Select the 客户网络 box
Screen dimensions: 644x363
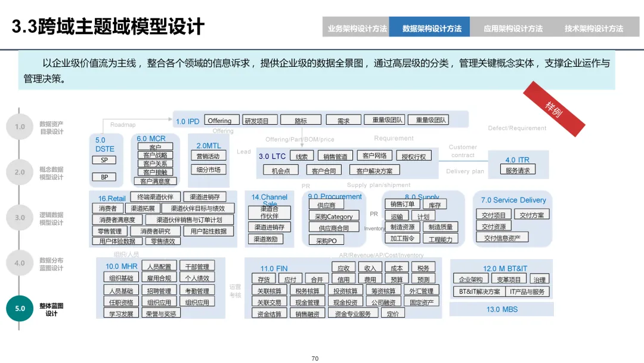[x=374, y=155]
